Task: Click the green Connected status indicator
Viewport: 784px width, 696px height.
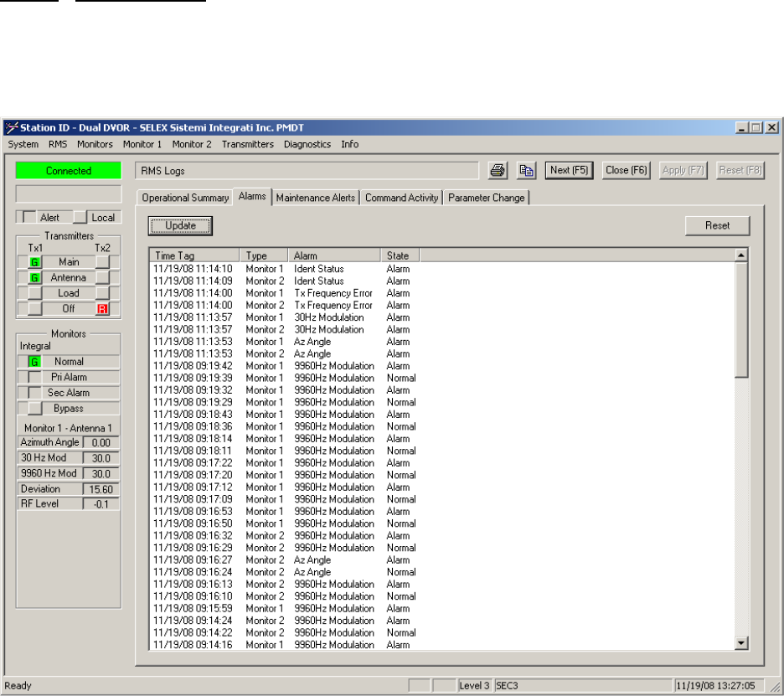Action: click(69, 171)
